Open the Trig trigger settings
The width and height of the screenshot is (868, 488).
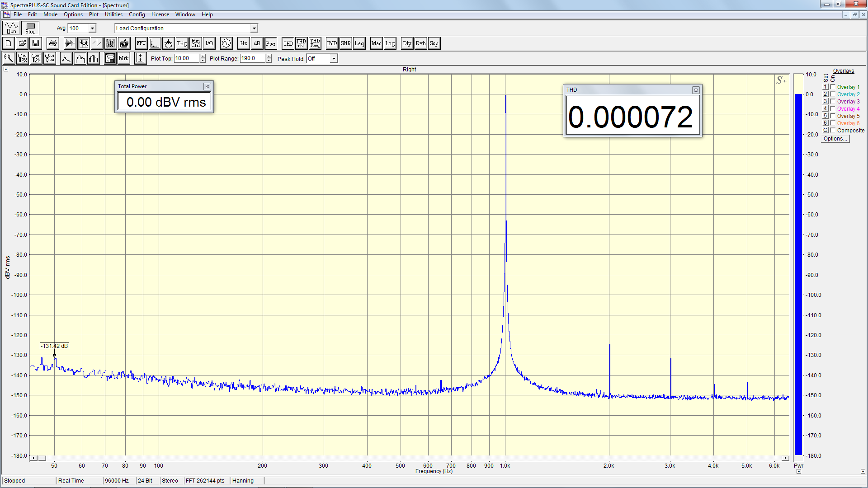tap(182, 43)
